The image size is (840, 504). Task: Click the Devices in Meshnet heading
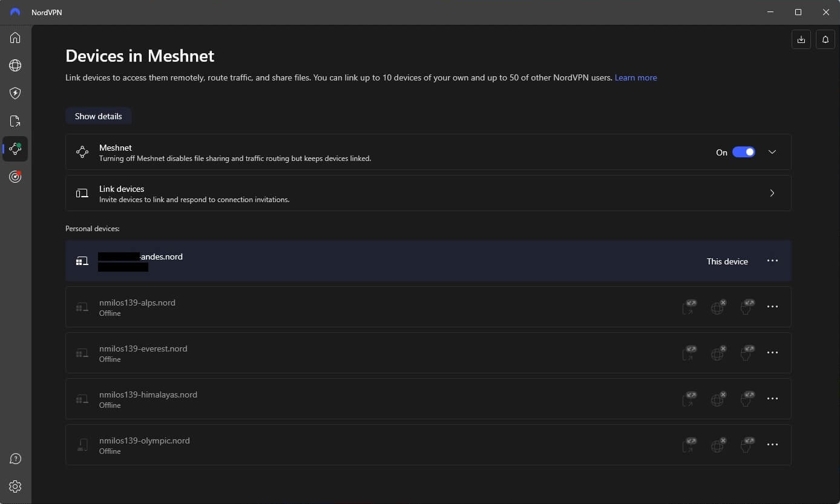[x=140, y=56]
